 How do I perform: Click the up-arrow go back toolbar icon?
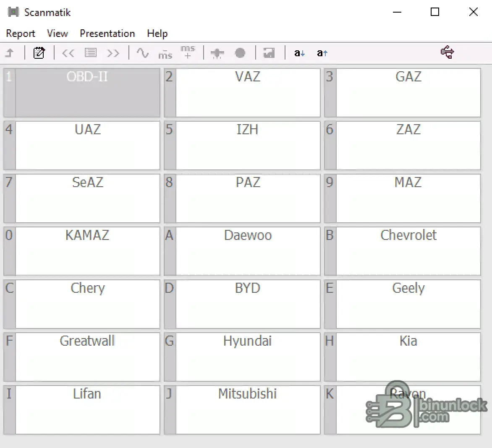[10, 53]
